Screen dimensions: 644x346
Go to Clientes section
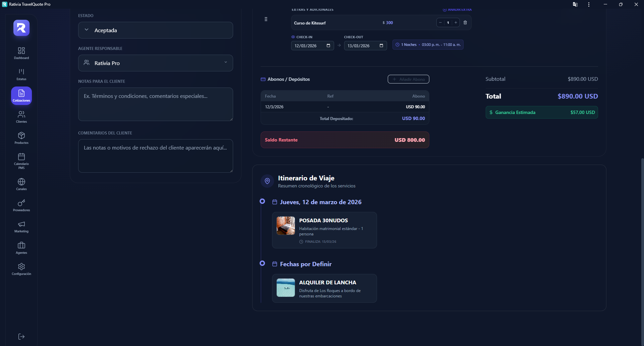click(x=21, y=117)
